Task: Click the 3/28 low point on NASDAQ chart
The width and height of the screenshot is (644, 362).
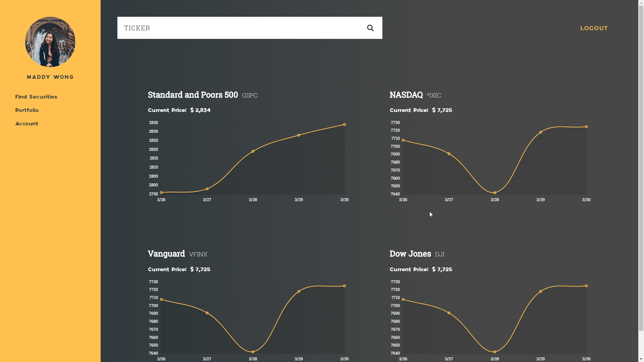Action: tap(495, 193)
